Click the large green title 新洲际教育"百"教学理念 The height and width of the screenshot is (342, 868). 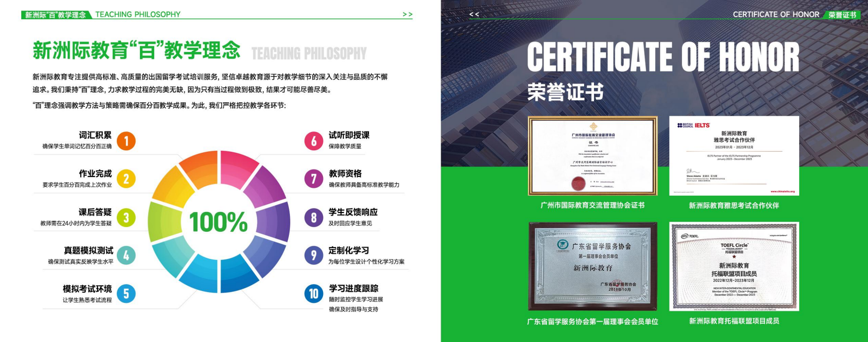pos(137,51)
